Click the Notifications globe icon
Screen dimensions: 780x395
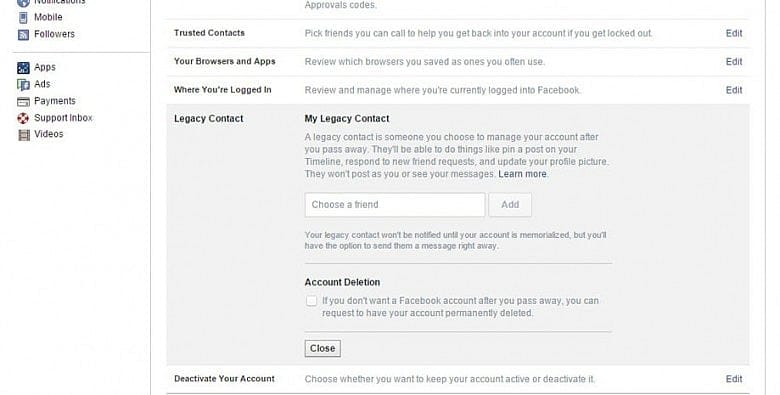pyautogui.click(x=23, y=2)
